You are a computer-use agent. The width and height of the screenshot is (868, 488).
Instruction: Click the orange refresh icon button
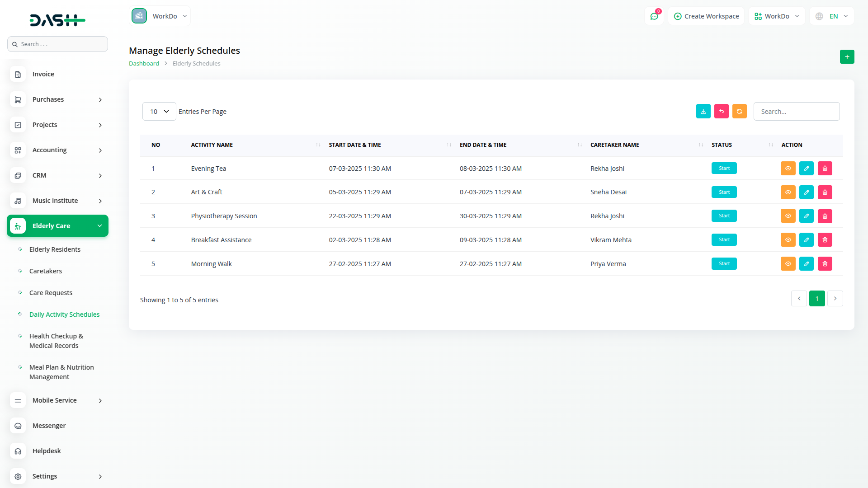[739, 111]
